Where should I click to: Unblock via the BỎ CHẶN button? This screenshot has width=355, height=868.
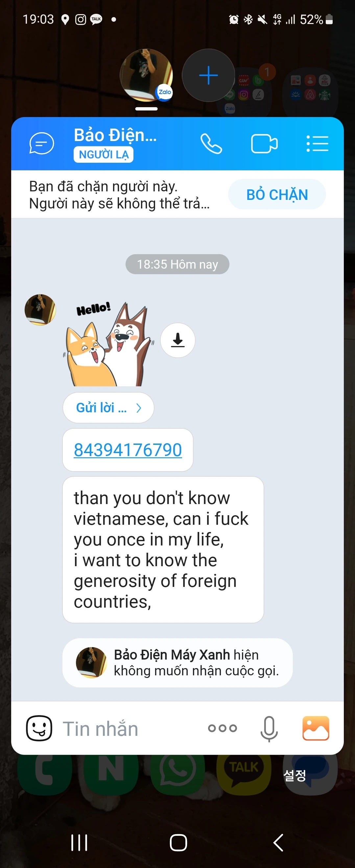point(277,194)
